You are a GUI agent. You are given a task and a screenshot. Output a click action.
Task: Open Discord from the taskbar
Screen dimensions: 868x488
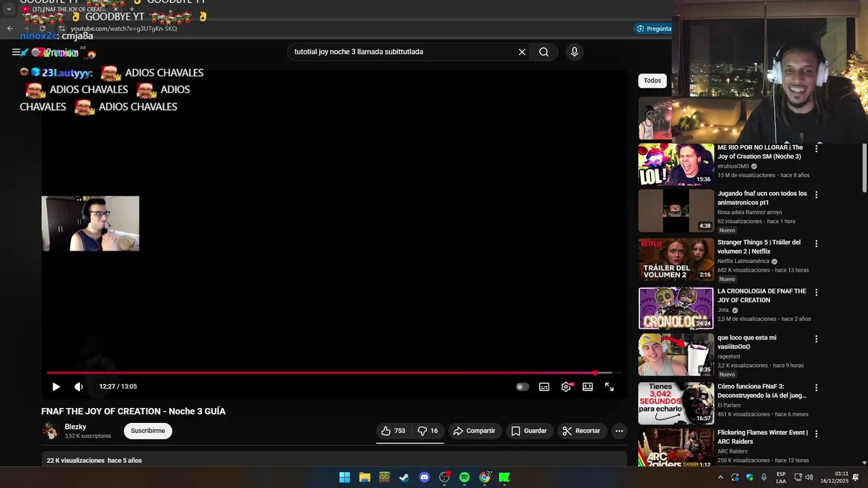(425, 477)
